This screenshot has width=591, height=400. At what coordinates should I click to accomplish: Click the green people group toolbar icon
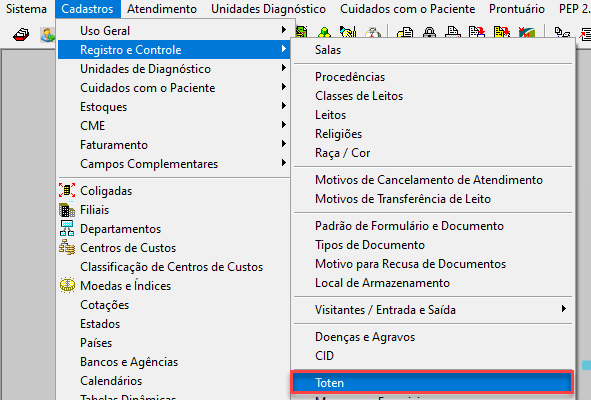pyautogui.click(x=324, y=32)
